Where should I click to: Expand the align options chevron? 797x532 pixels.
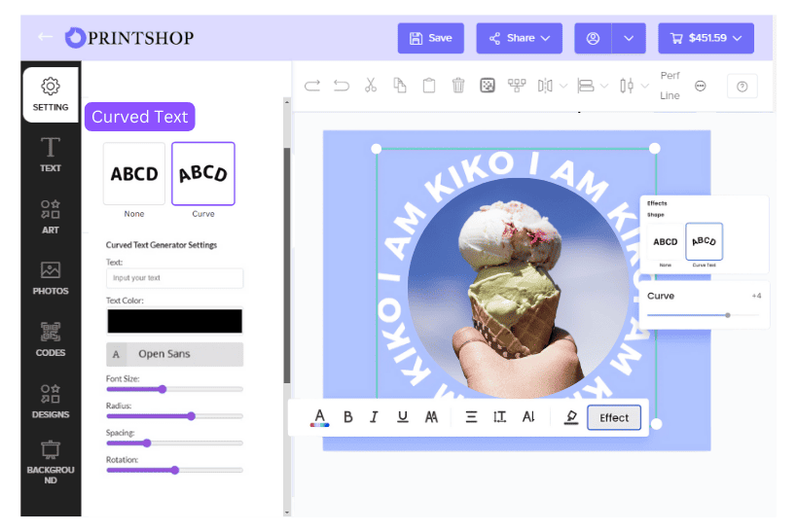pos(604,86)
